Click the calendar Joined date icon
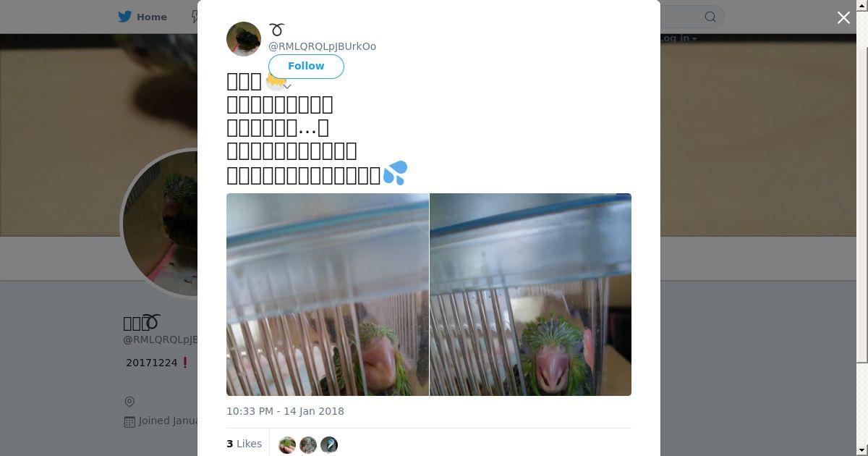The width and height of the screenshot is (868, 456). (129, 421)
